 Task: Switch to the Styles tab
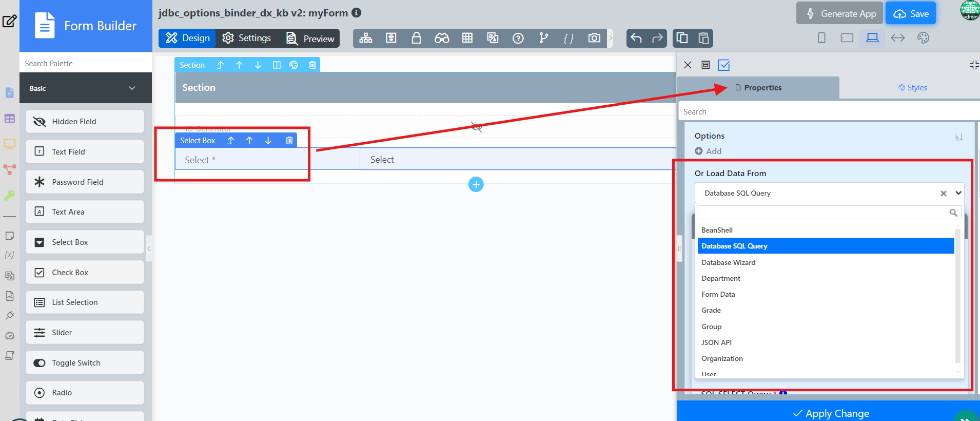pos(912,88)
